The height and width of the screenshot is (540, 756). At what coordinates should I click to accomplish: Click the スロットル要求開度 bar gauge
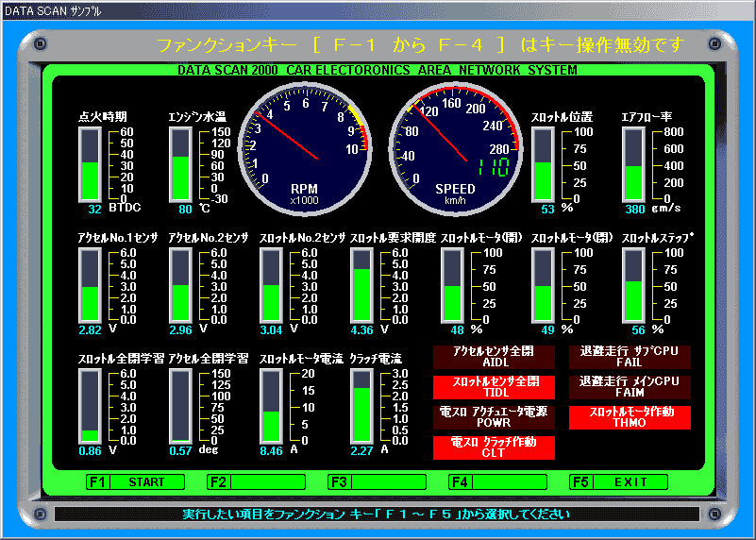362,285
